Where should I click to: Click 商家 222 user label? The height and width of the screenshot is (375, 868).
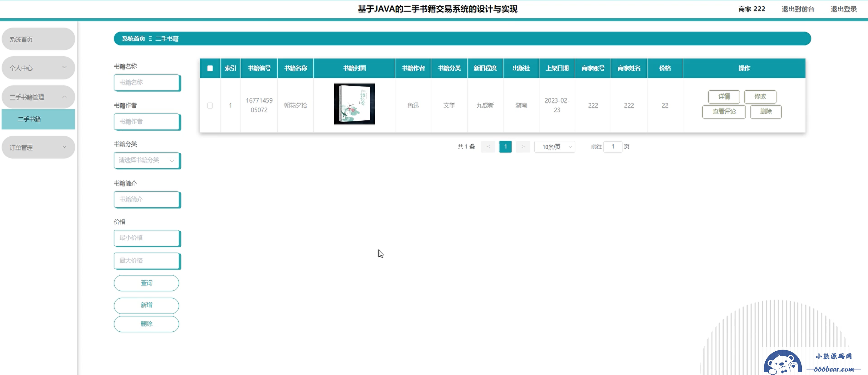click(752, 9)
